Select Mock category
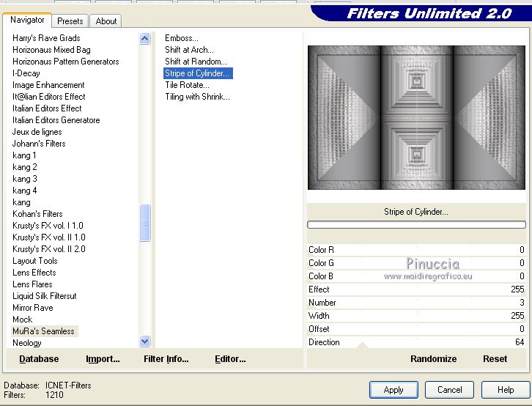Image resolution: width=532 pixels, height=406 pixels. click(23, 320)
